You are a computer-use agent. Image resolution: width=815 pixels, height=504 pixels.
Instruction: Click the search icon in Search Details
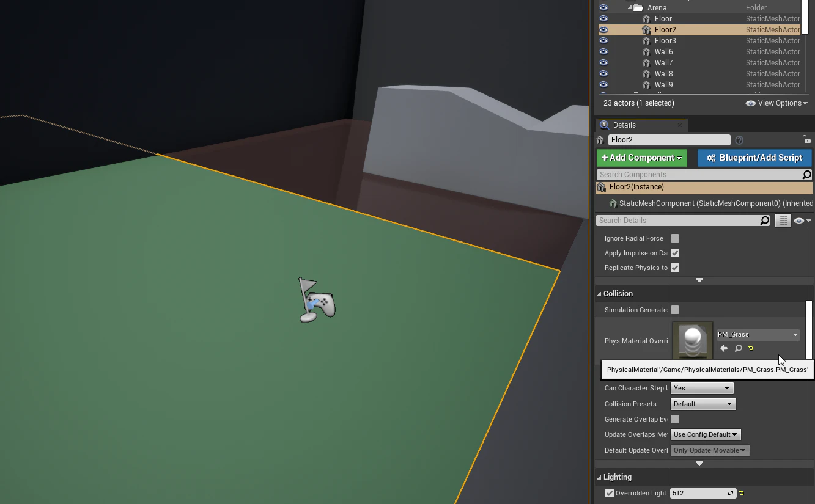point(765,221)
